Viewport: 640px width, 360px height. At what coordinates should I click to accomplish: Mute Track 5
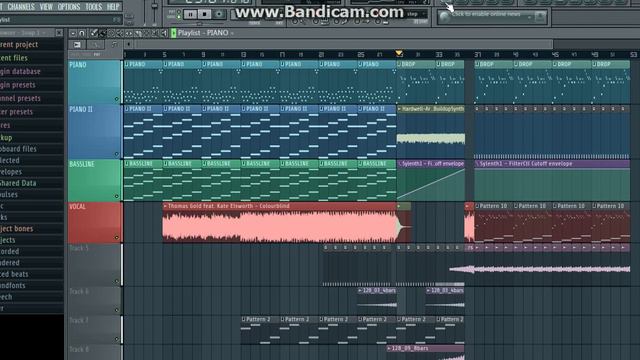(x=116, y=281)
